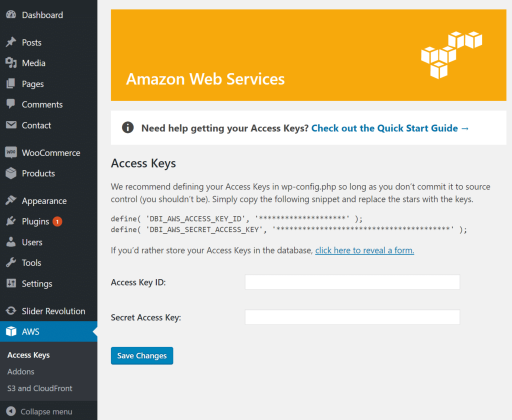
Task: Click the Appearance paintbrush icon
Action: (11, 201)
